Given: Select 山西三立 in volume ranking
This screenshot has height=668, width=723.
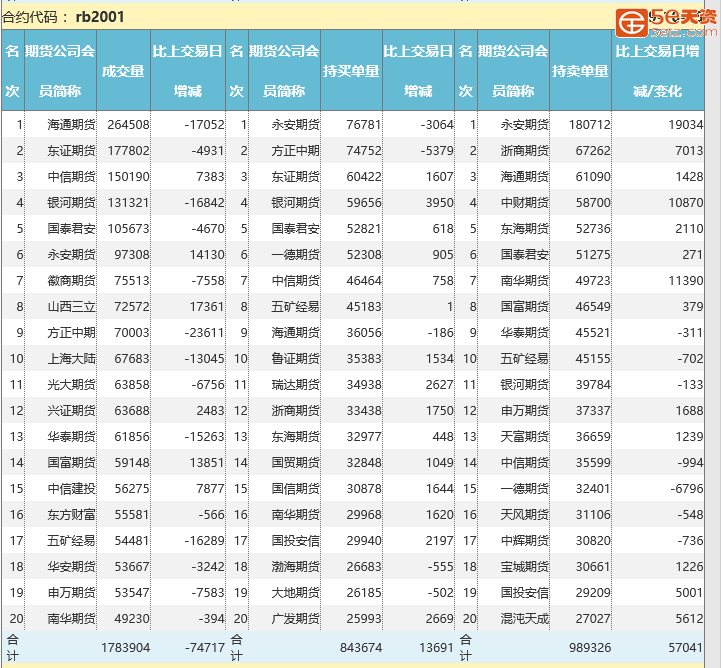Looking at the screenshot, I should [71, 307].
